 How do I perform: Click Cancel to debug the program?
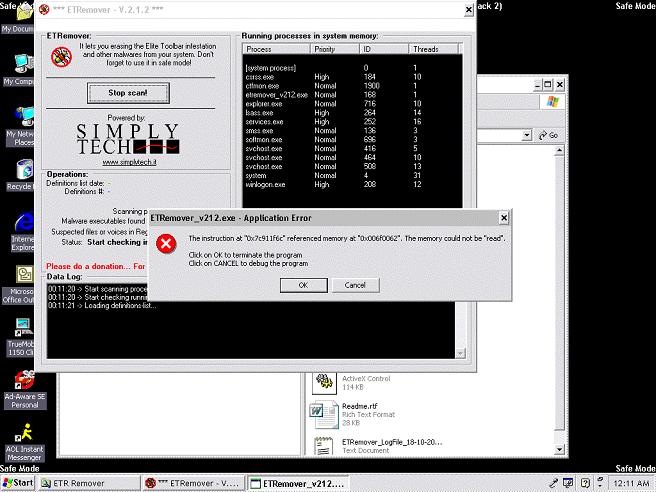point(355,285)
